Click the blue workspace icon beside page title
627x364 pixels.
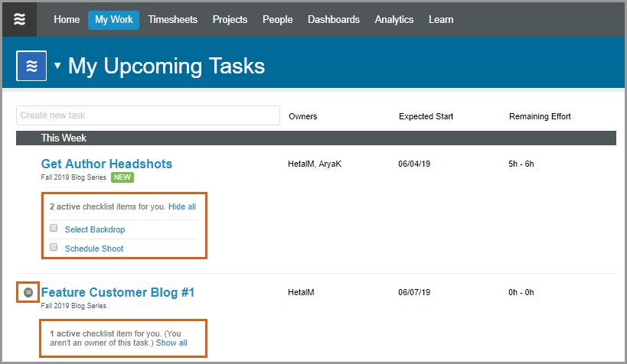pyautogui.click(x=31, y=66)
